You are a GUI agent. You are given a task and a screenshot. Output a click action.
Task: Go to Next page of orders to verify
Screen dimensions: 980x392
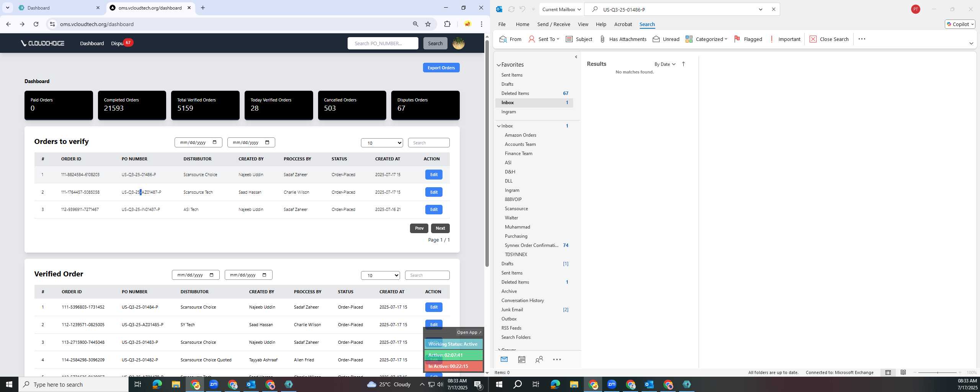(x=440, y=228)
